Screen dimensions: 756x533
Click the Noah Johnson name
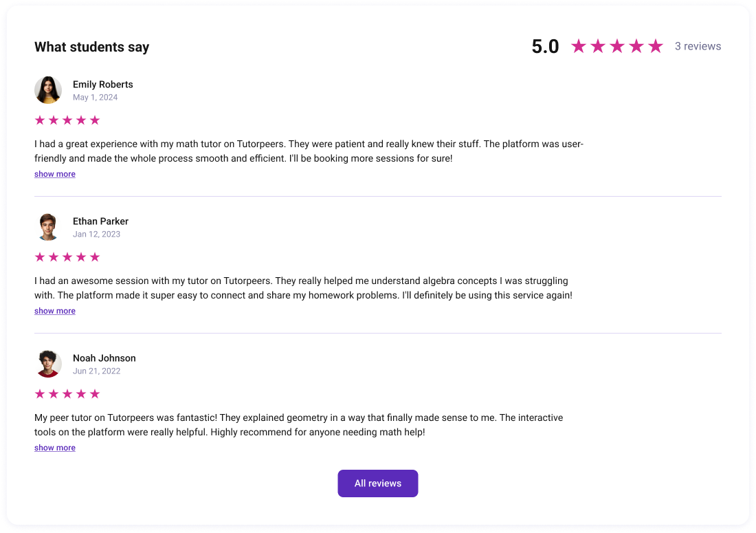104,358
